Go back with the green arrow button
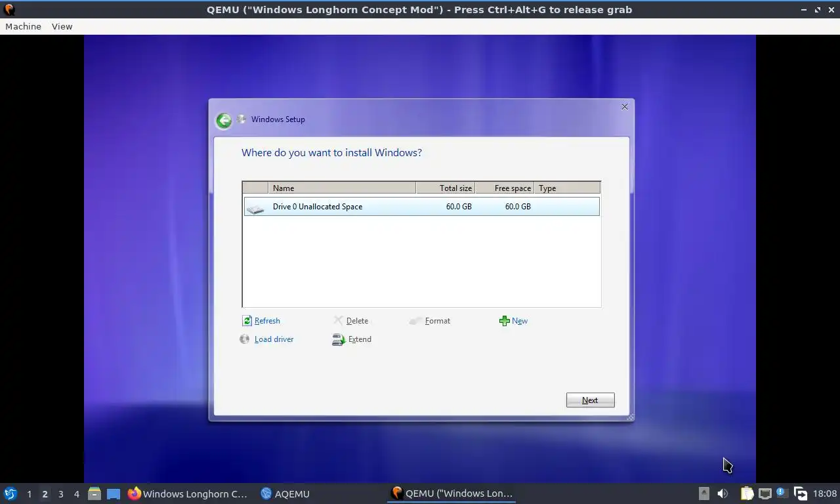 [x=224, y=120]
